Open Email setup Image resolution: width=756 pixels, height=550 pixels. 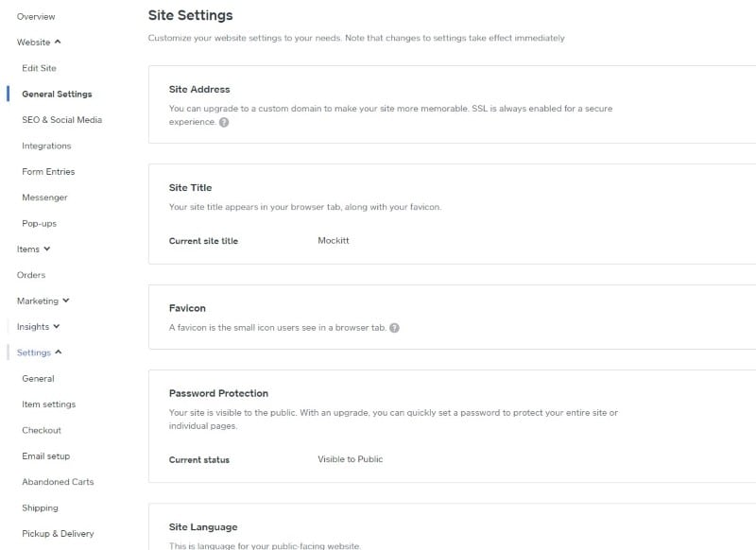[x=46, y=456]
